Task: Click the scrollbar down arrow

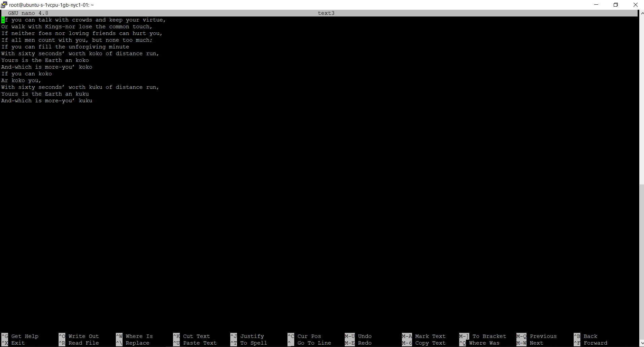Action: point(642,344)
